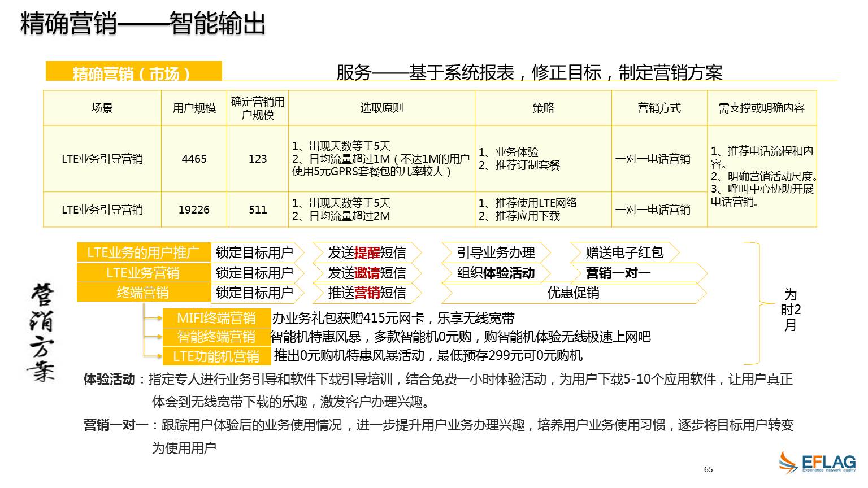Select the 推荐使用LTE网络 strategy cell

(543, 210)
